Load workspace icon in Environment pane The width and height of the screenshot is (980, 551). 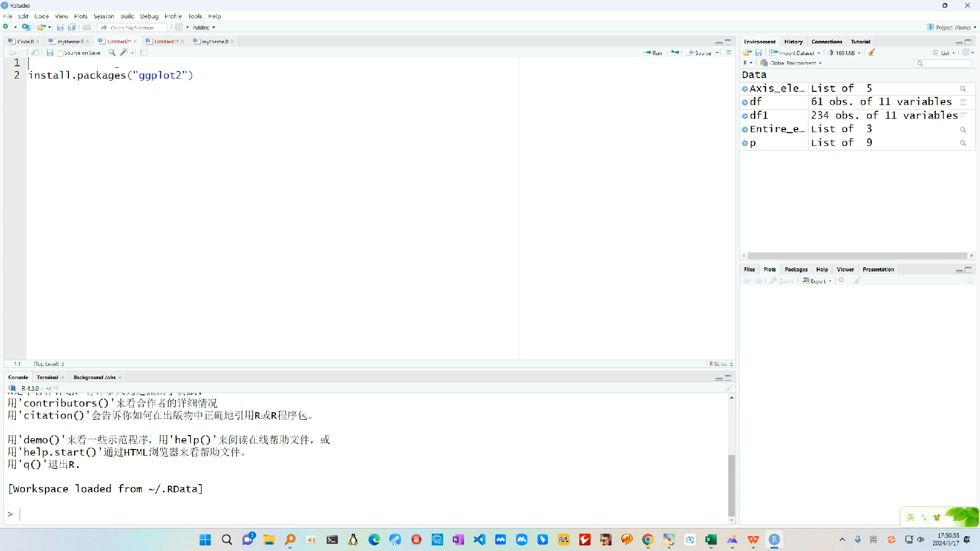[x=747, y=53]
